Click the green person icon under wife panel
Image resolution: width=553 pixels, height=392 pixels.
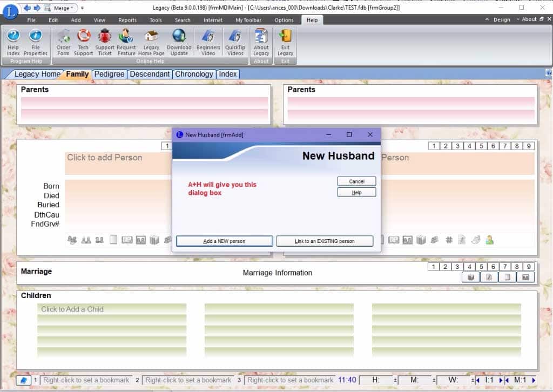[x=489, y=240]
